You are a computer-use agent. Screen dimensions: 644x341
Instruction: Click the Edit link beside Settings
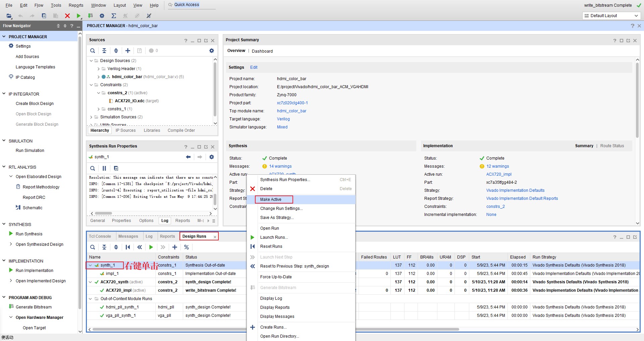click(254, 67)
